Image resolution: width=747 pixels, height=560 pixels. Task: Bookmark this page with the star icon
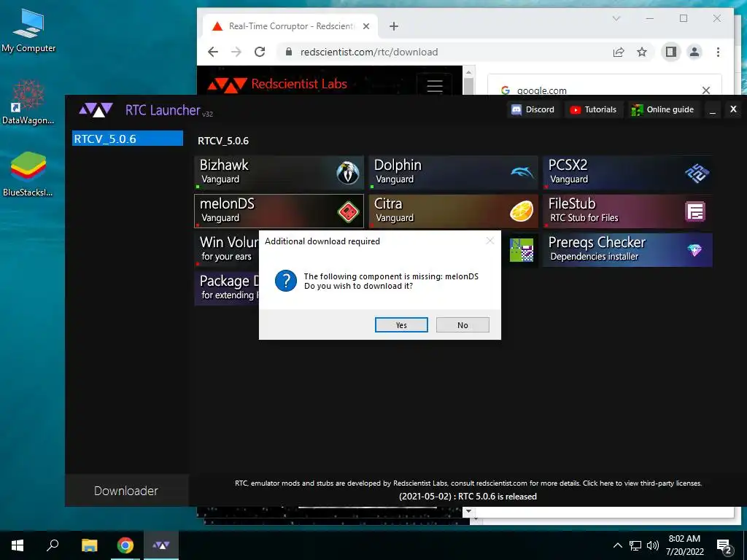click(x=642, y=52)
